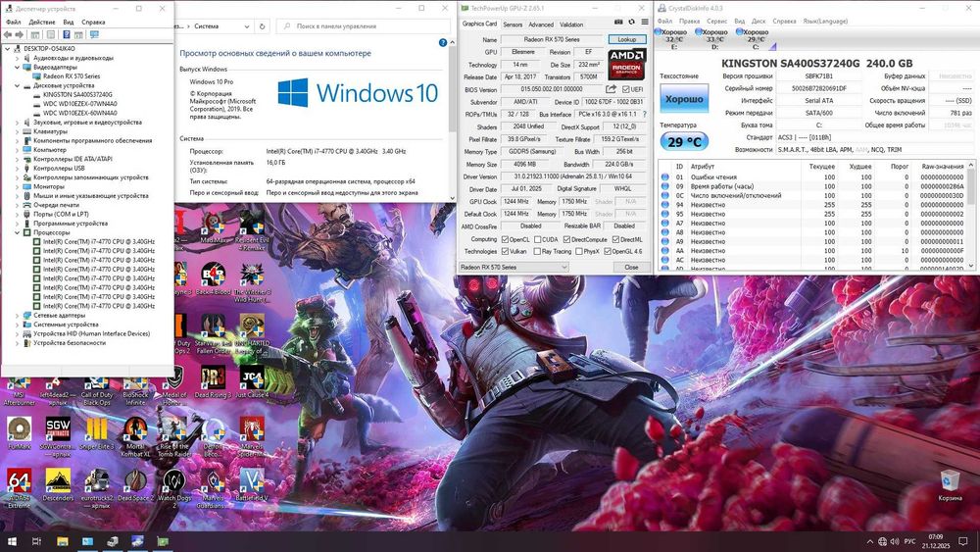The image size is (980, 552).
Task: Switch to the Advanced tab in GPU-Z
Action: point(541,25)
